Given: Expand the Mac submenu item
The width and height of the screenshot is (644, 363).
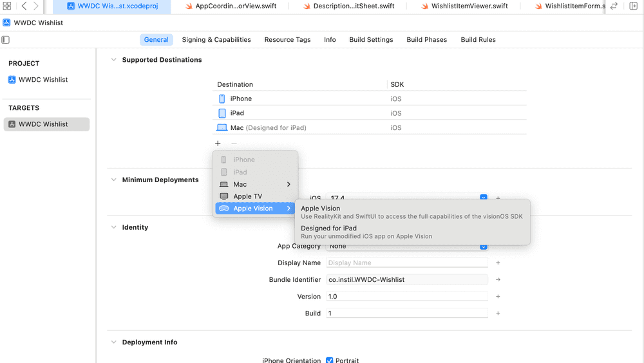Looking at the screenshot, I should click(x=255, y=184).
